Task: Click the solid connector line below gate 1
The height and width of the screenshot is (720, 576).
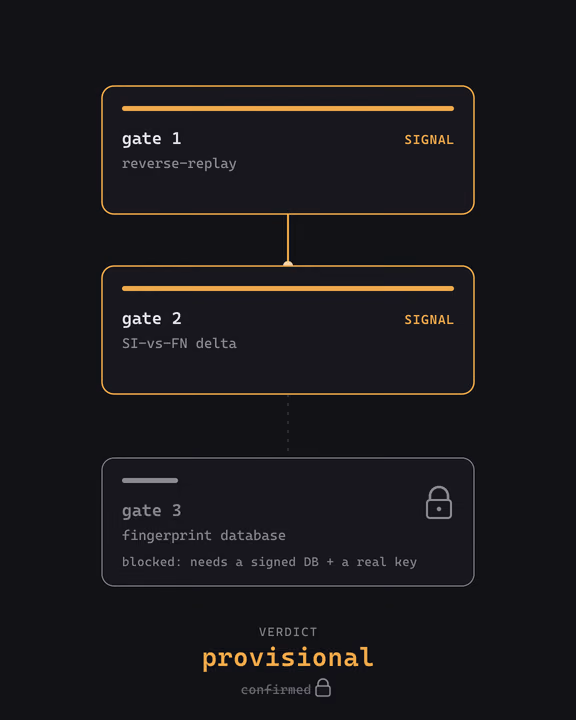Action: coord(288,237)
